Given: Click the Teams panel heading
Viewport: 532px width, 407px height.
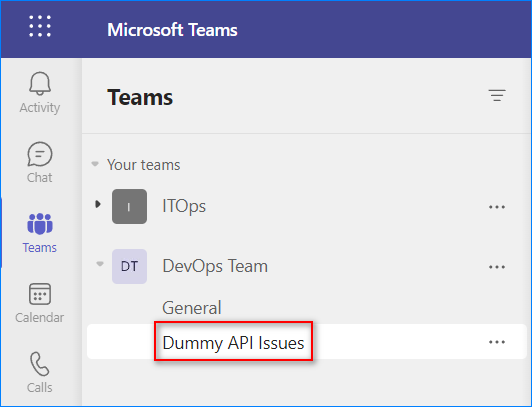Looking at the screenshot, I should pos(140,98).
